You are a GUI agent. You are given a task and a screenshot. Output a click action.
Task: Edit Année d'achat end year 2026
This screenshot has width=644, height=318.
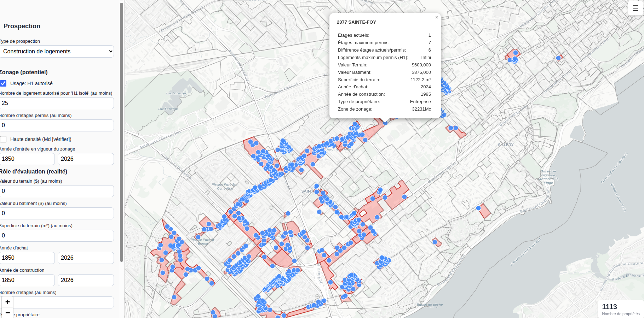pos(86,258)
